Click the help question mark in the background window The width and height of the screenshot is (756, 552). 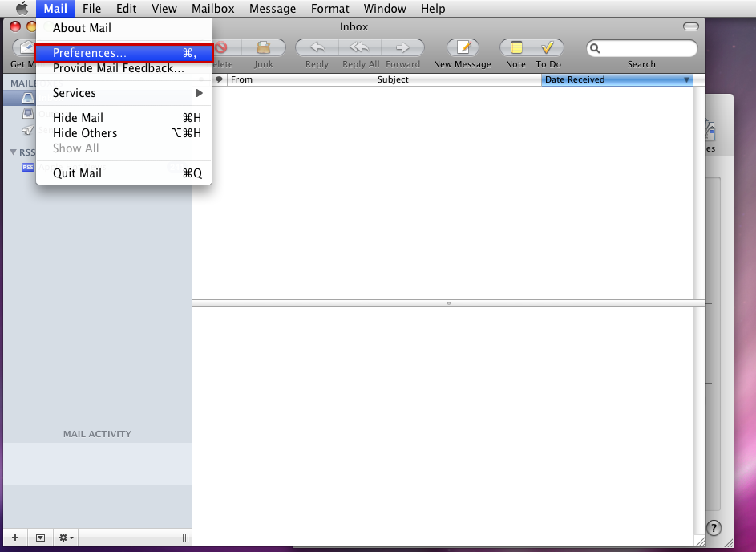pos(714,528)
